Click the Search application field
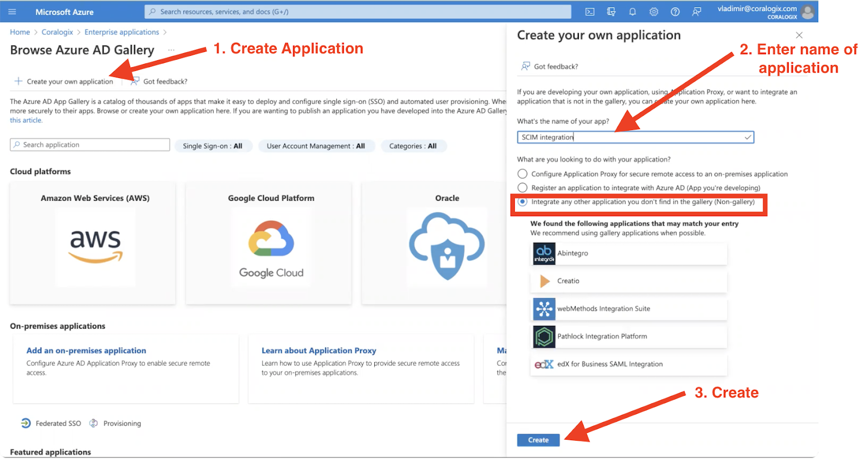This screenshot has height=463, width=868. tap(90, 145)
